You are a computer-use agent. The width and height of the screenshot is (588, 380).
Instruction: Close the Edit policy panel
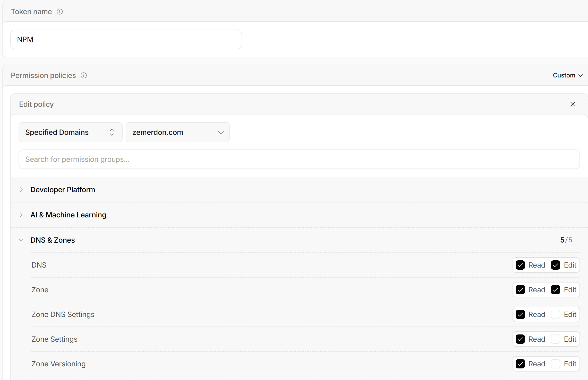pyautogui.click(x=573, y=104)
